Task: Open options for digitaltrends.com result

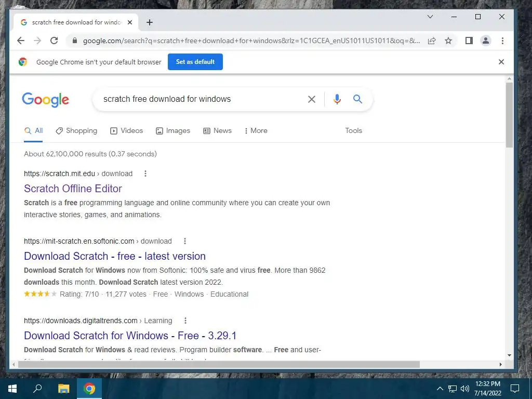Action: click(185, 321)
